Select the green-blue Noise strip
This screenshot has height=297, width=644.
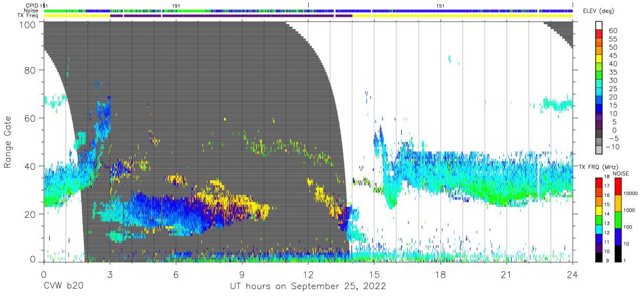[x=308, y=10]
